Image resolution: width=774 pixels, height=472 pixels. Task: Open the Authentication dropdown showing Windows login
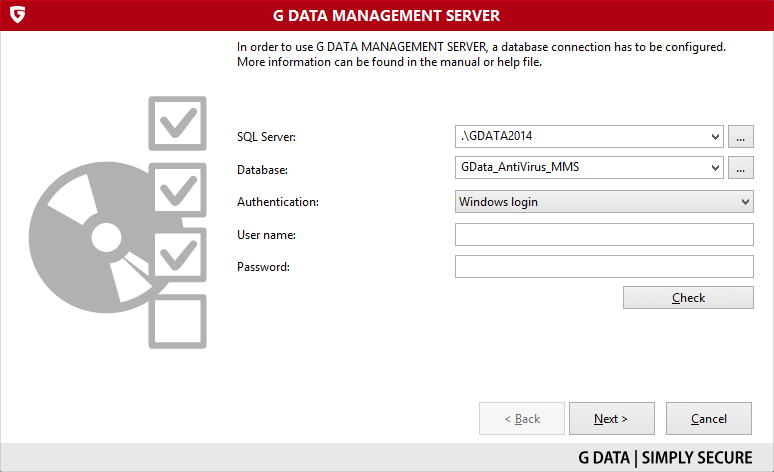point(604,202)
